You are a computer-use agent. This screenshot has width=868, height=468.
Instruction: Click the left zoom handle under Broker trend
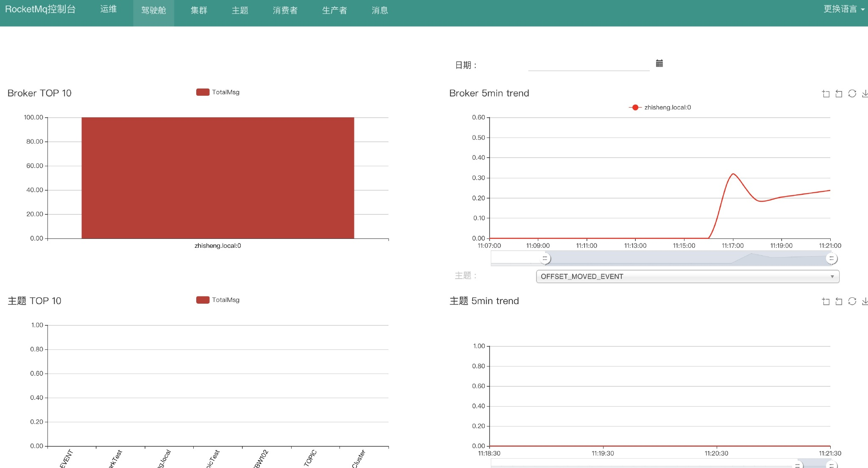point(545,258)
